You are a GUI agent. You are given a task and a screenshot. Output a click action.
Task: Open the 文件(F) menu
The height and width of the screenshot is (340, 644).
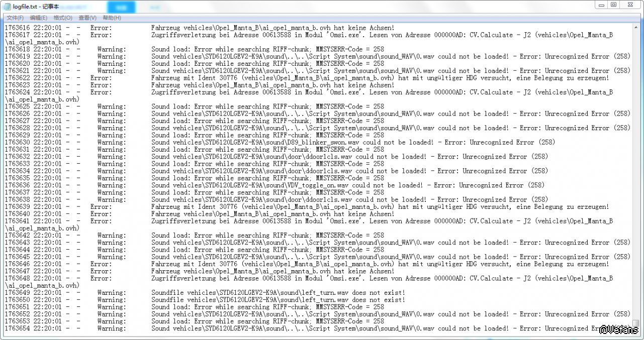tap(15, 18)
